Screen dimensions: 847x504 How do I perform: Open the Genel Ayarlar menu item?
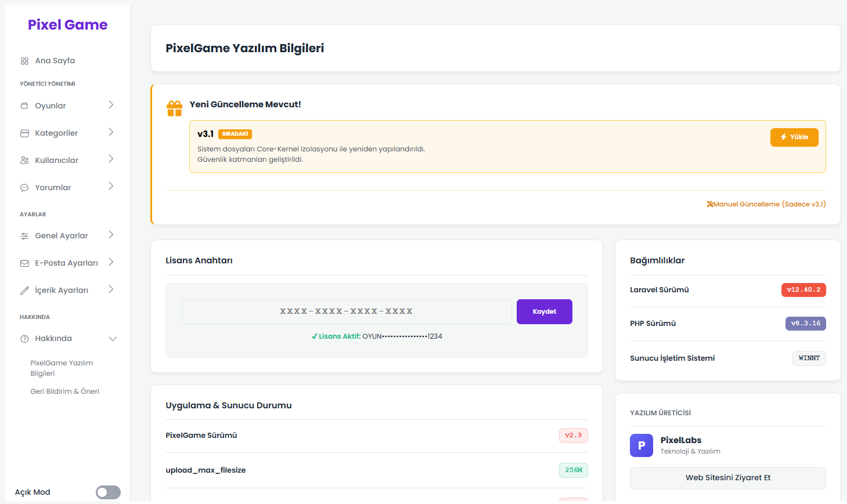coord(62,236)
